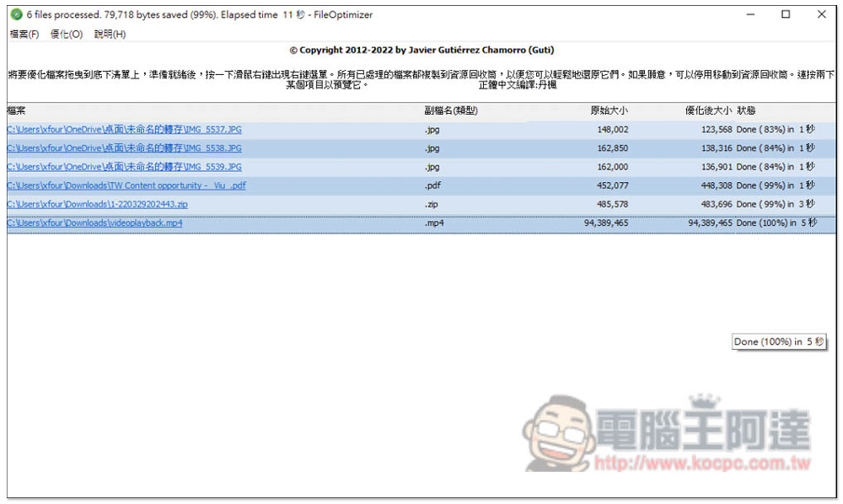The width and height of the screenshot is (843, 504).
Task: Open the 檔案(F) menu
Action: pos(24,35)
